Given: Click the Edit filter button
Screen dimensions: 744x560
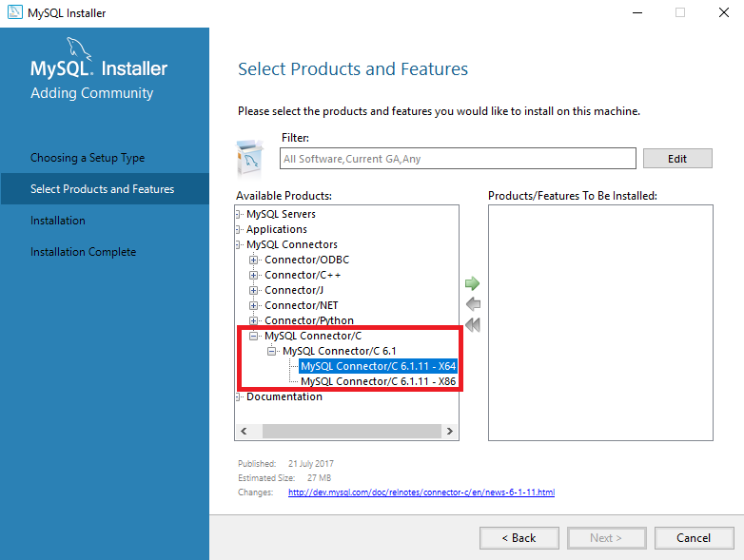Looking at the screenshot, I should [x=677, y=159].
